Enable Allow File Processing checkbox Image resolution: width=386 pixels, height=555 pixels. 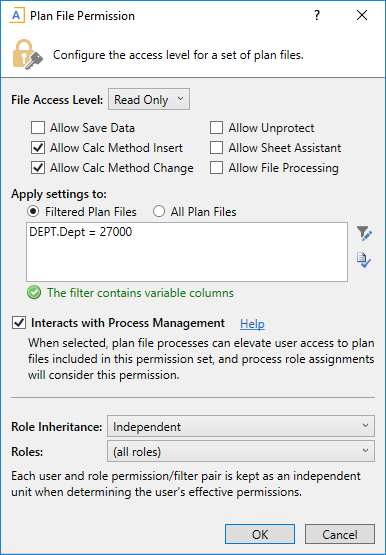[216, 168]
